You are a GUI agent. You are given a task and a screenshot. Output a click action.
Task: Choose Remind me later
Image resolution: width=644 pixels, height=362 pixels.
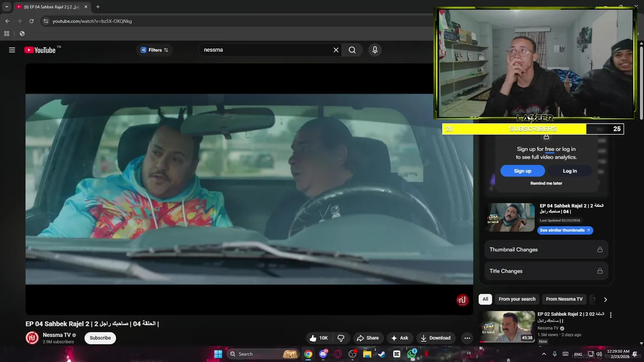(x=546, y=184)
